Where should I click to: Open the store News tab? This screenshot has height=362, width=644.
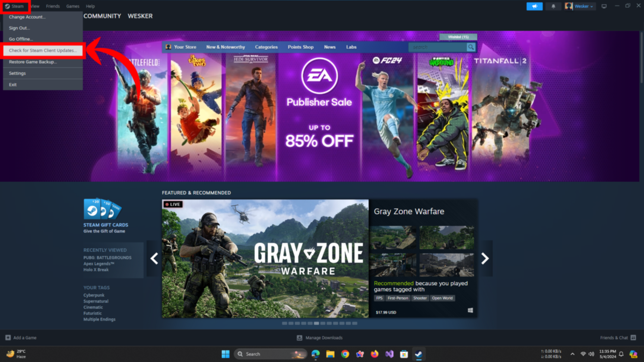tap(330, 47)
